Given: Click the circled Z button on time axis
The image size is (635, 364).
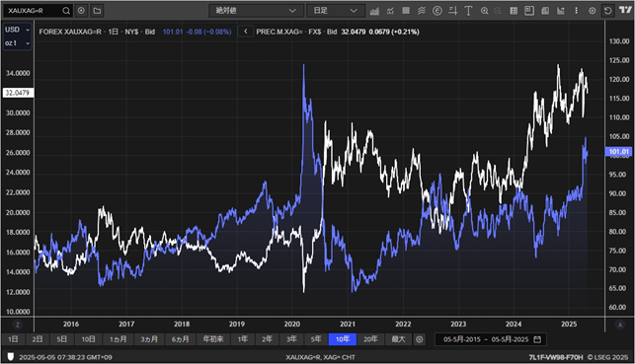Looking at the screenshot, I should pos(18,325).
